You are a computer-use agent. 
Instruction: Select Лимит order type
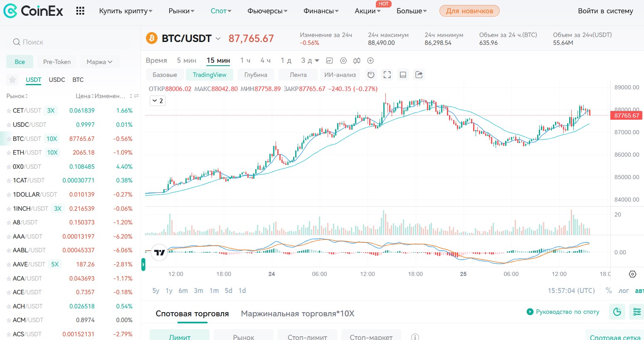coord(180,335)
